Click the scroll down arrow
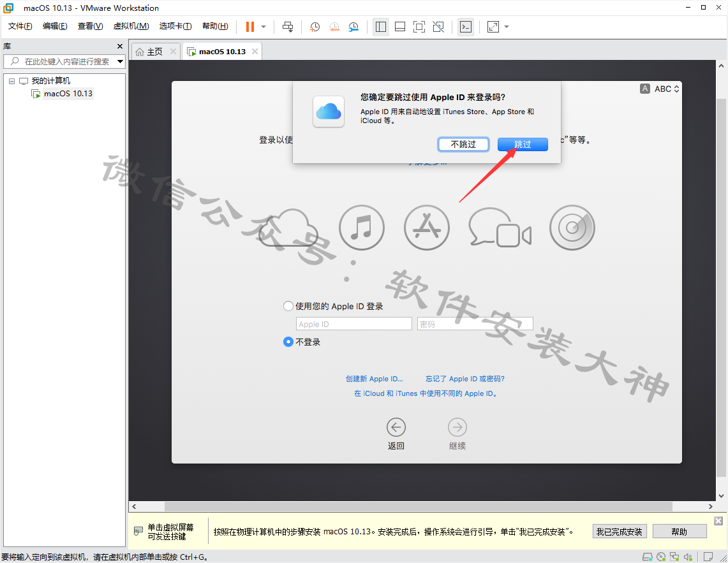Image resolution: width=728 pixels, height=563 pixels. point(721,495)
